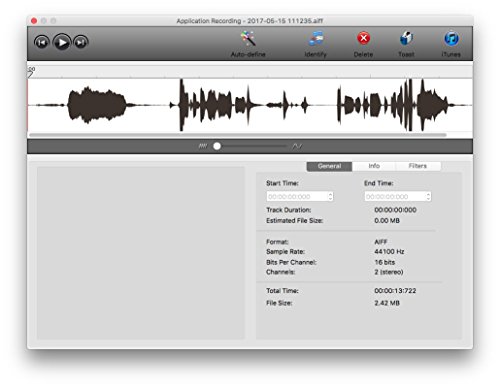The image size is (500, 388).
Task: Switch to the General tab
Action: [329, 166]
